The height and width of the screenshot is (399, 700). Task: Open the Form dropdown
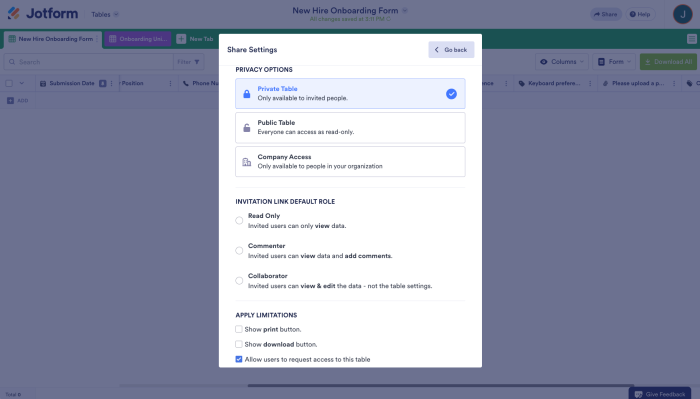click(x=614, y=62)
